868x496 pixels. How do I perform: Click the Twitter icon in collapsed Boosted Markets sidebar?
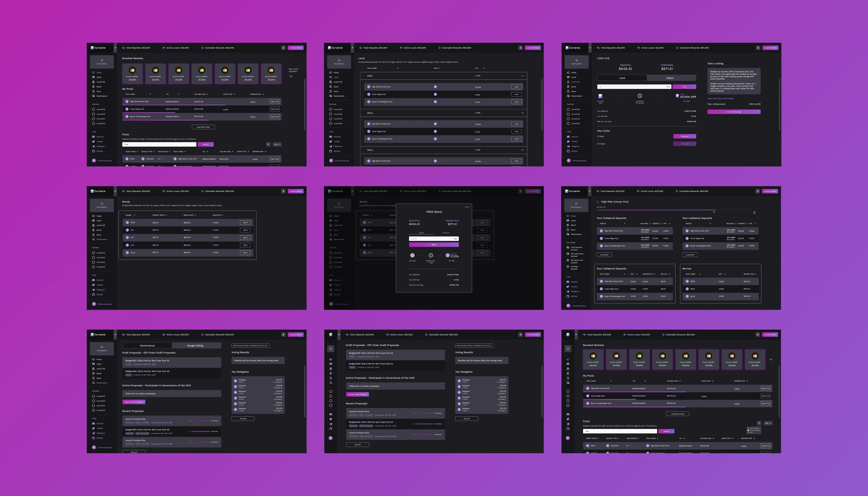[x=568, y=419]
